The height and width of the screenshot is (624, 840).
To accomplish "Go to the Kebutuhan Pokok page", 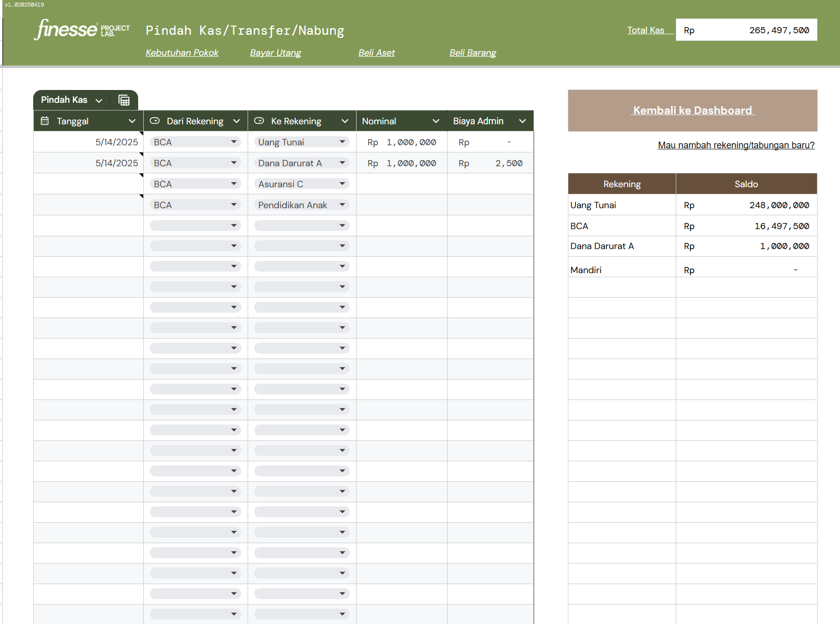I will point(182,53).
